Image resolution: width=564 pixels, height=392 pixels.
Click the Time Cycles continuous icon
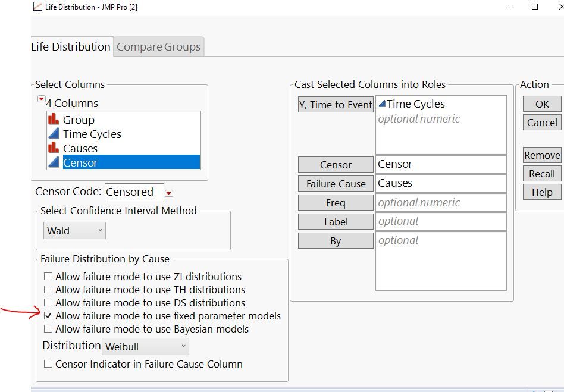pos(54,134)
